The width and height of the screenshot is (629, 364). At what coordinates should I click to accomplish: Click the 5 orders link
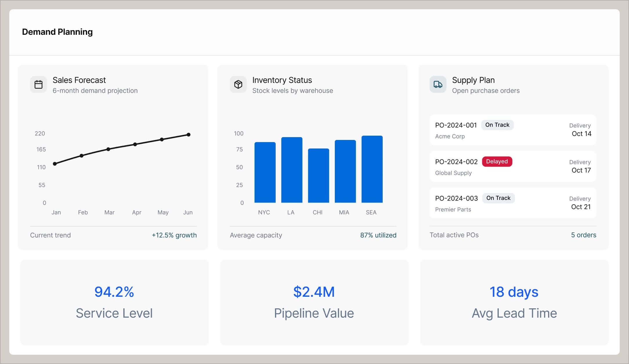pyautogui.click(x=583, y=235)
